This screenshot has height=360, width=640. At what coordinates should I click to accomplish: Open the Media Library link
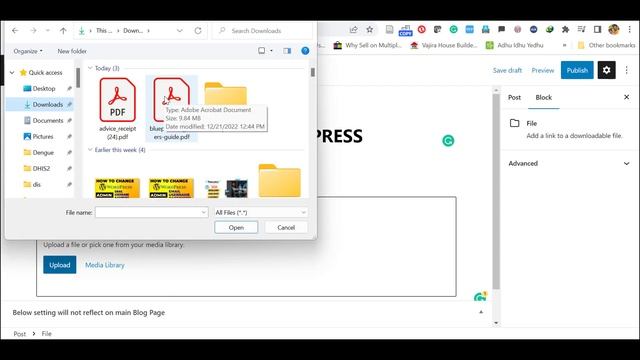point(105,265)
